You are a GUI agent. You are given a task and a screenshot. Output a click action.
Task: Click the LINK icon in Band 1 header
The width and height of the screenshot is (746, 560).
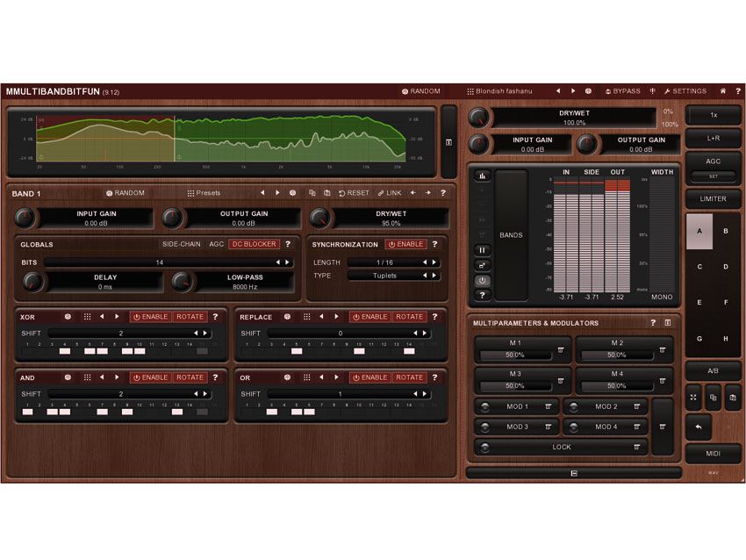[x=389, y=193]
